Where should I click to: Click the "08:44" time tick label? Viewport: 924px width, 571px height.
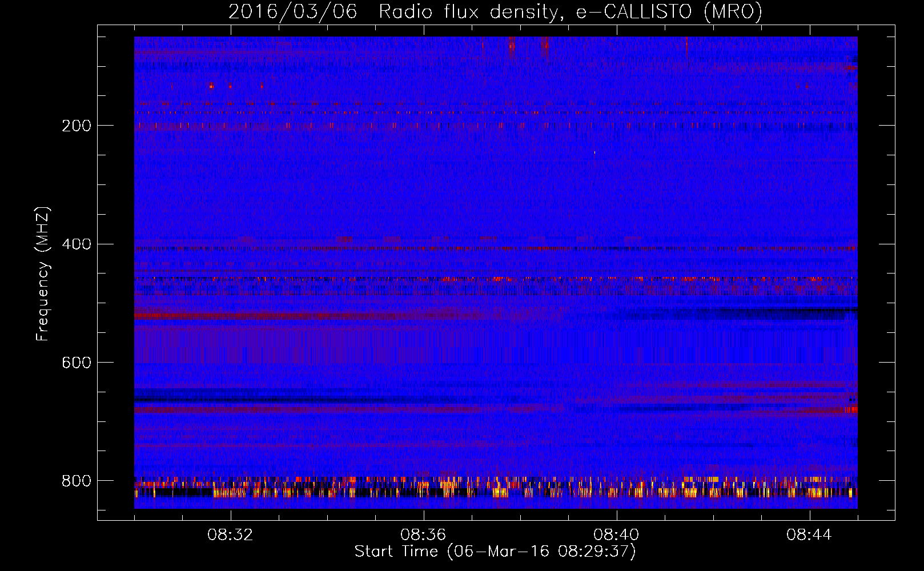pyautogui.click(x=809, y=535)
